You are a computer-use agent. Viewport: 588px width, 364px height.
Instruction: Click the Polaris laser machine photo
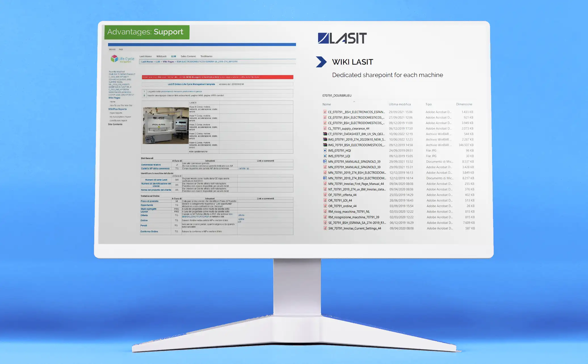point(165,125)
